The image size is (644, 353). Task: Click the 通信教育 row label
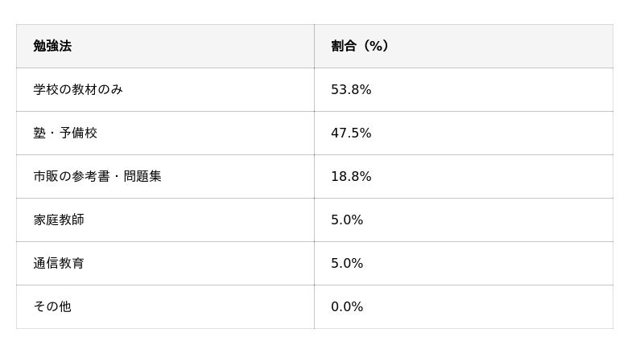[59, 264]
